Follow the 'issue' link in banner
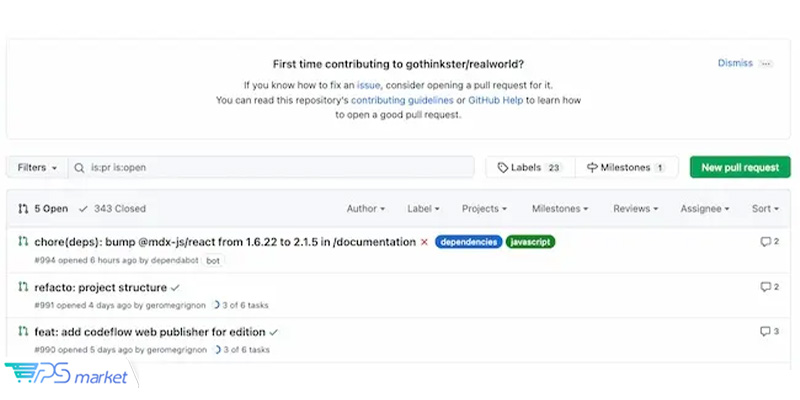800x400 pixels. click(x=368, y=85)
